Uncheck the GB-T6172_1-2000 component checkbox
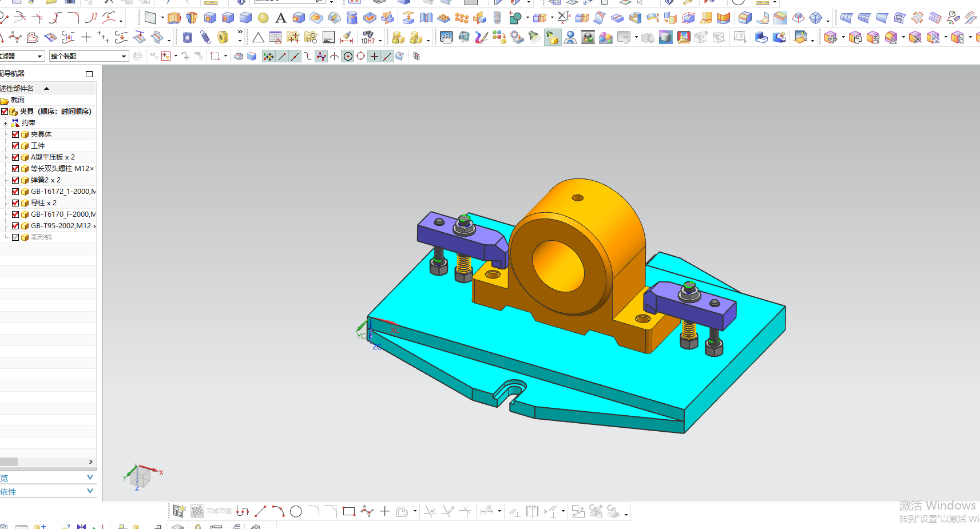This screenshot has height=529, width=980. pos(15,192)
